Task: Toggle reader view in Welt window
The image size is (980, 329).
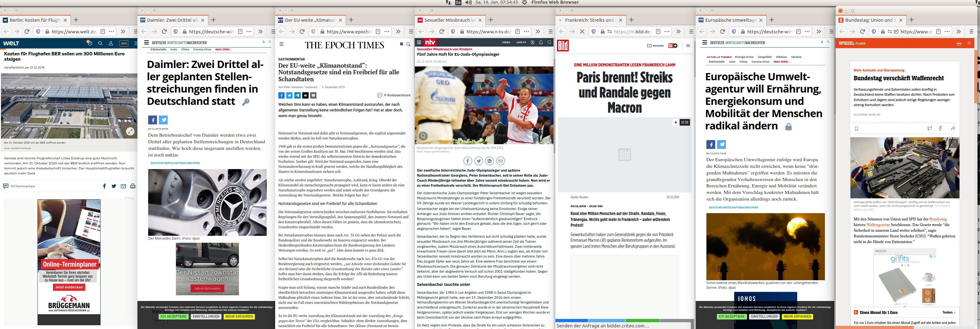Action: click(x=103, y=31)
